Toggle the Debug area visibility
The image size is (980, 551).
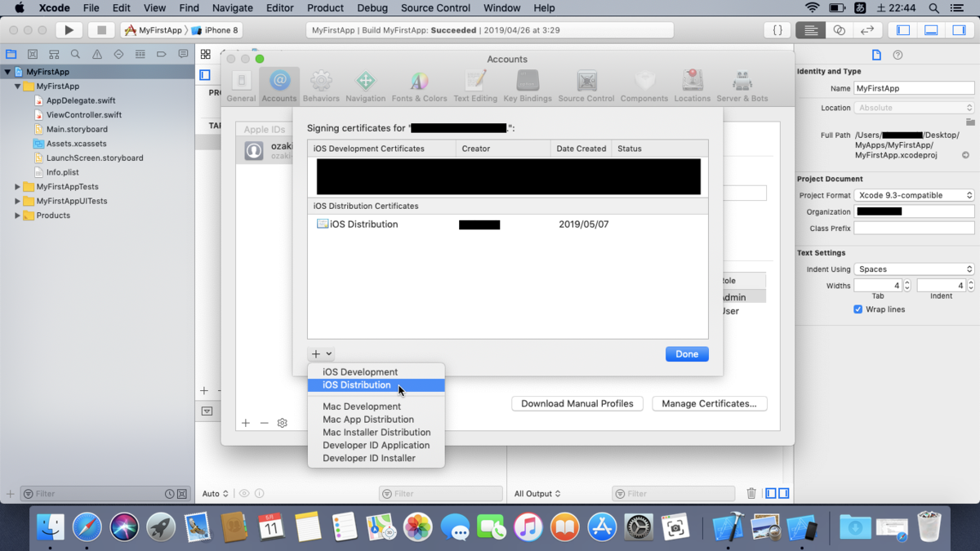coord(931,30)
